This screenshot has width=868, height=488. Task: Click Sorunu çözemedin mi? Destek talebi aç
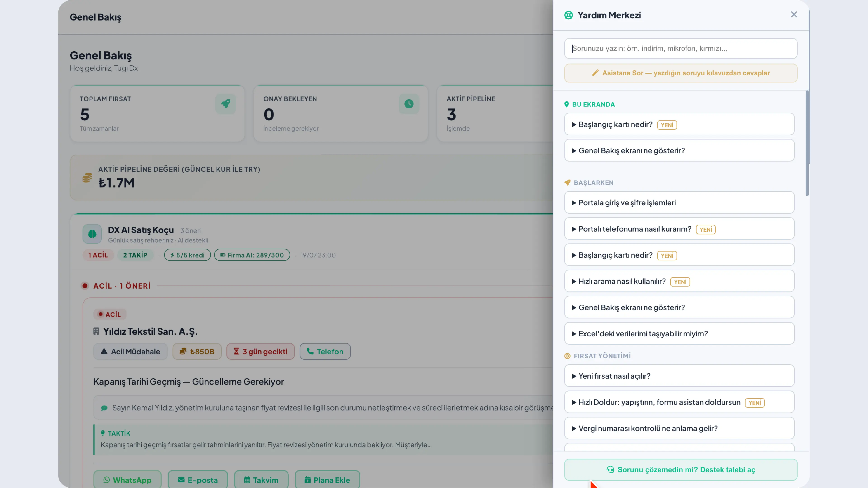point(681,470)
